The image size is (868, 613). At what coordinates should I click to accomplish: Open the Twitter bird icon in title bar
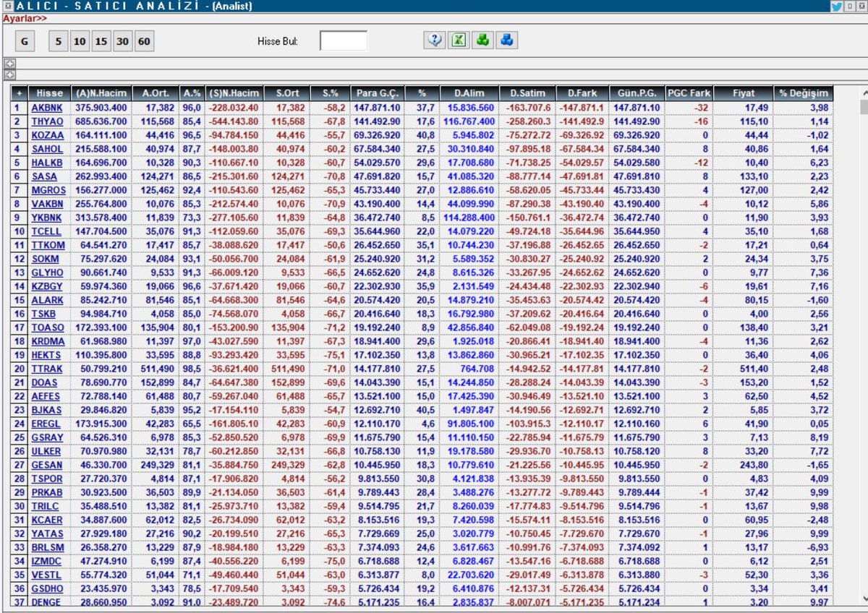pos(836,7)
